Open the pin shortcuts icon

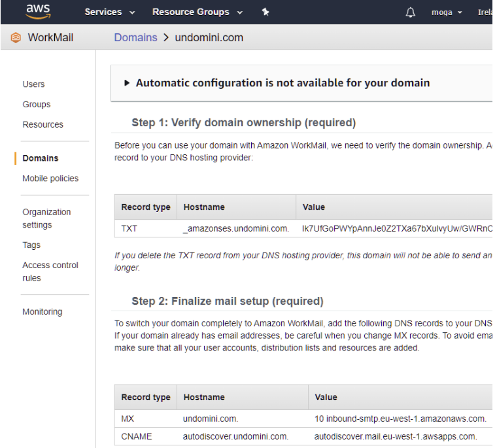tap(265, 12)
